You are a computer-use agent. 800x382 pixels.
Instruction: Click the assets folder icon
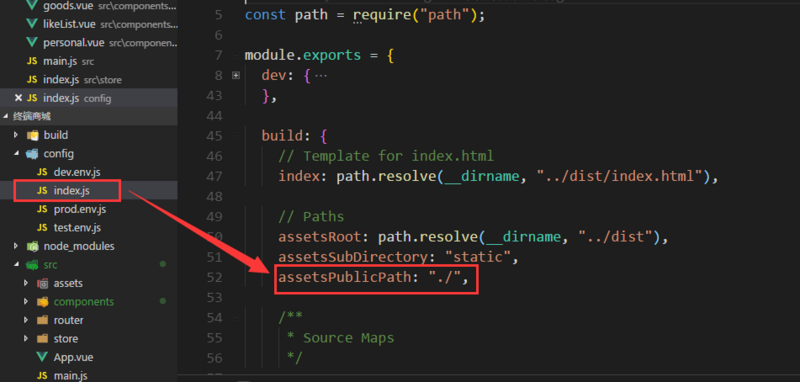coord(43,283)
